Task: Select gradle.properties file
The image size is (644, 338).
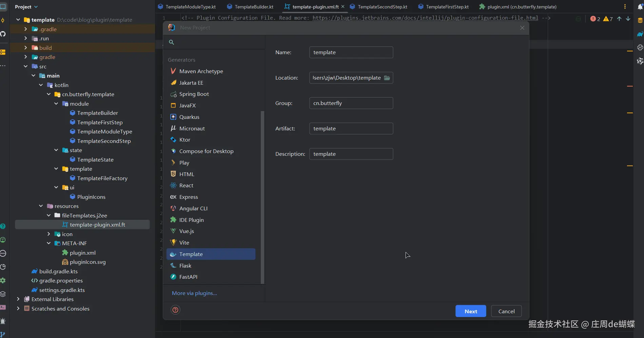Action: tap(61, 280)
